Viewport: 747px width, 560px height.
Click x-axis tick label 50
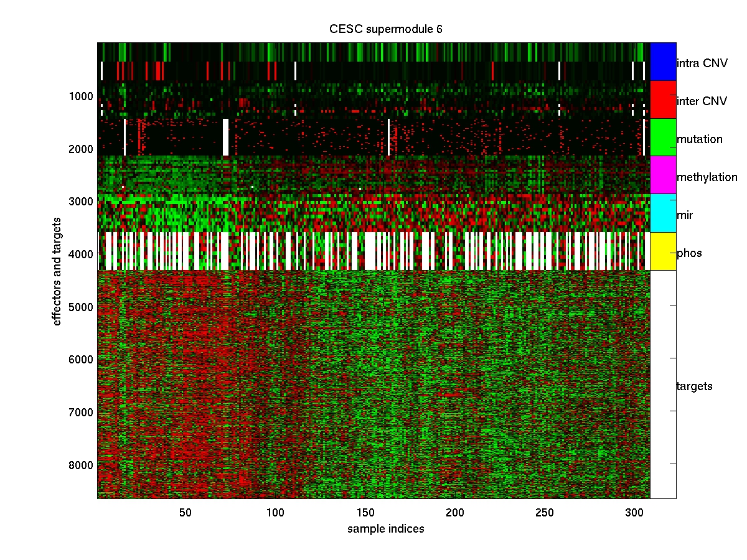click(x=186, y=513)
